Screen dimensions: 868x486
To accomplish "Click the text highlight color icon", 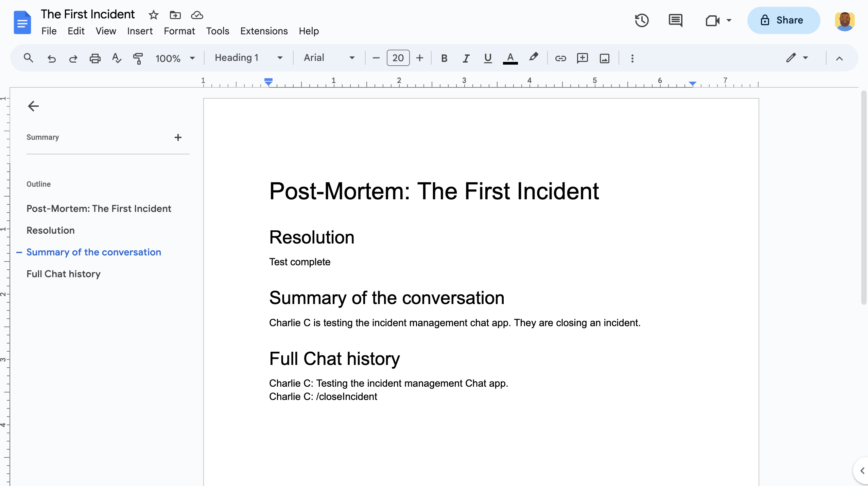I will [x=534, y=58].
